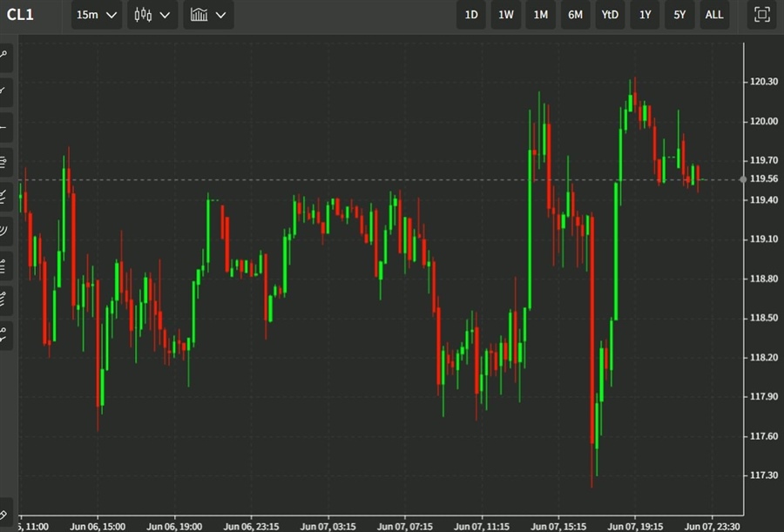This screenshot has width=784, height=532.
Task: Select the eraser tool at sidebar bottom
Action: [x=5, y=514]
